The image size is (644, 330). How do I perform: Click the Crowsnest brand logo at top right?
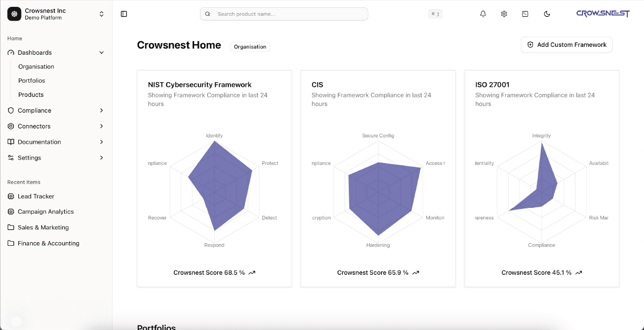tap(603, 14)
